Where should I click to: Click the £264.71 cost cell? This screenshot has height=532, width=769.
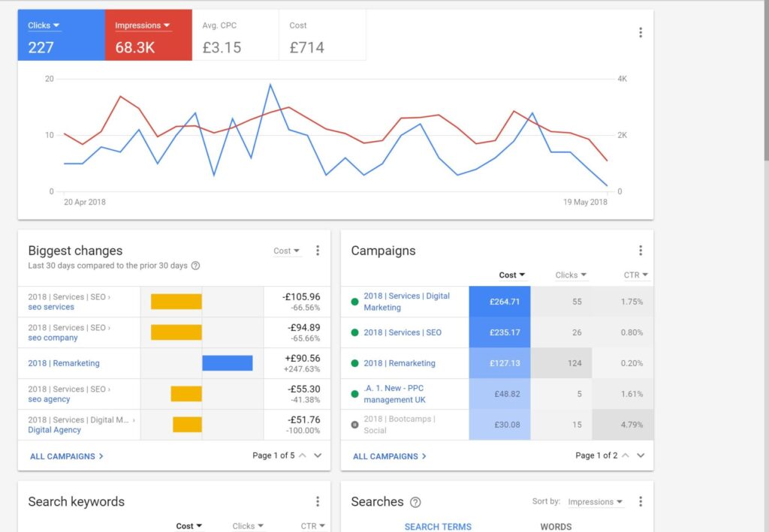coord(499,302)
